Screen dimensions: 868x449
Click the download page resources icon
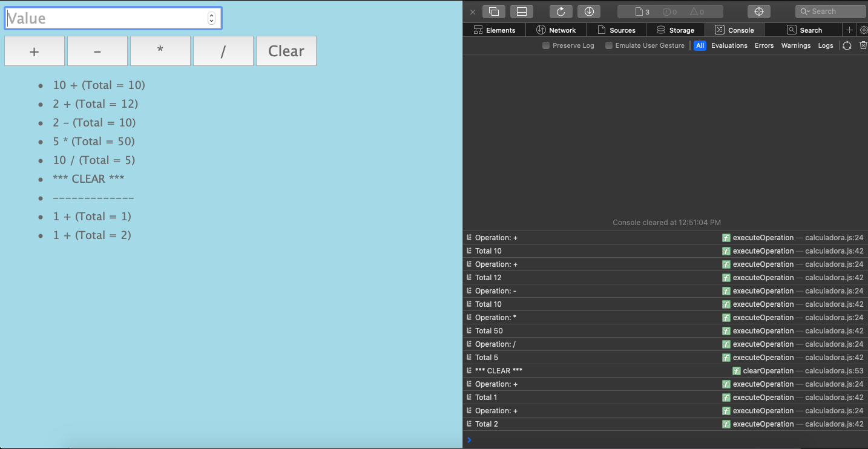[x=589, y=11]
